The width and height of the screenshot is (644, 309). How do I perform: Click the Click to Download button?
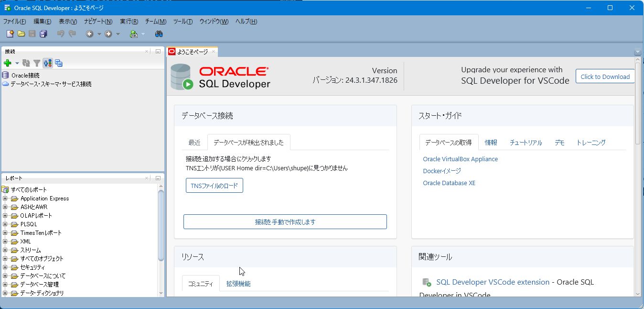(x=605, y=76)
